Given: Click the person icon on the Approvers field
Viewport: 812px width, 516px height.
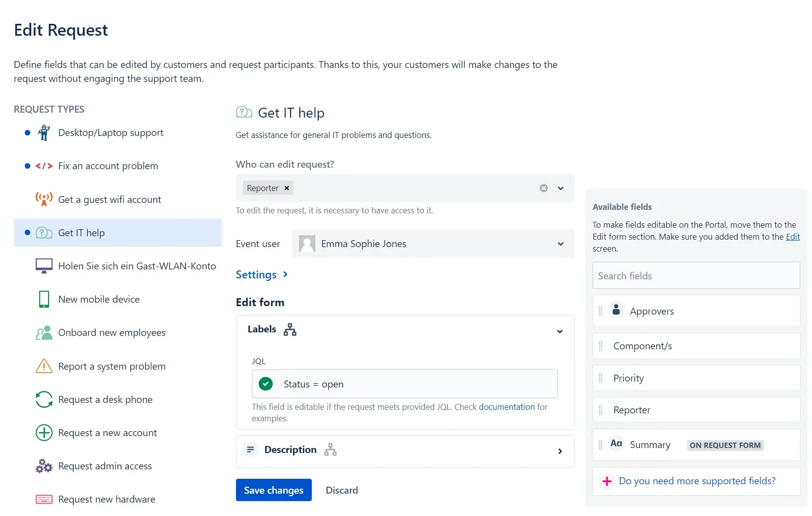Looking at the screenshot, I should tap(616, 309).
